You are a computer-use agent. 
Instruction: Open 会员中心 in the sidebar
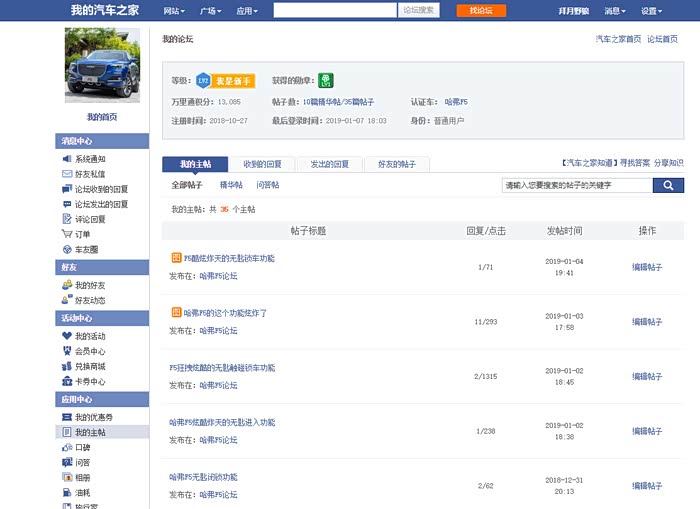tap(89, 351)
